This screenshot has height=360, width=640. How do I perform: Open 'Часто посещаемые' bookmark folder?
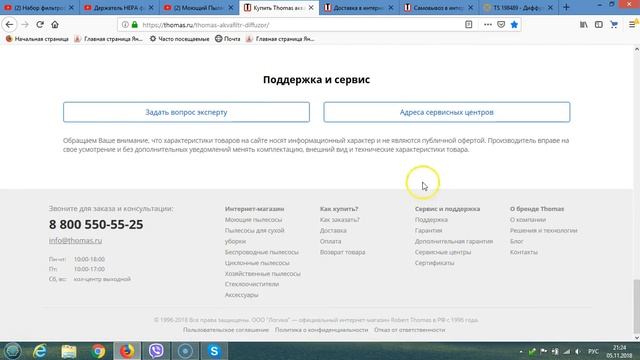coord(179,39)
